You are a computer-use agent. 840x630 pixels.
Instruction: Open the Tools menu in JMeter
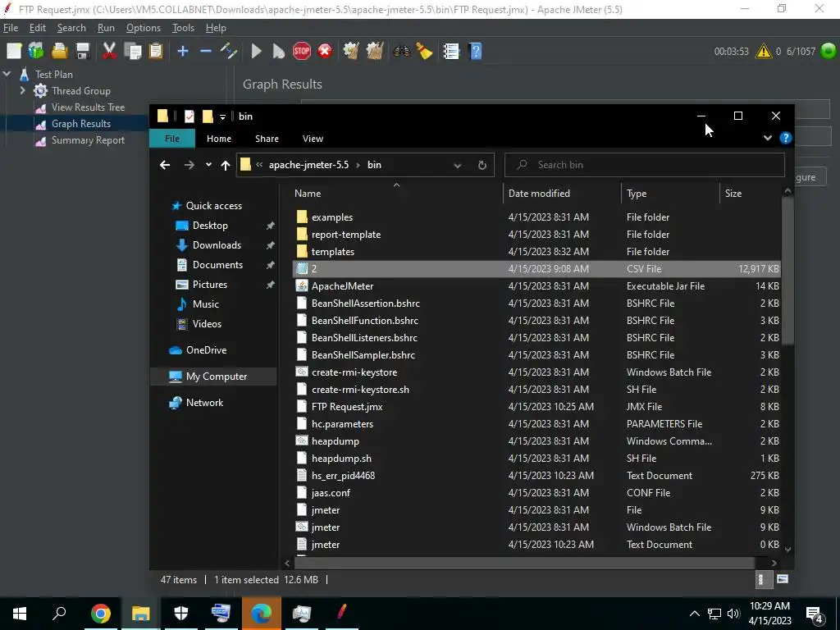pos(183,28)
